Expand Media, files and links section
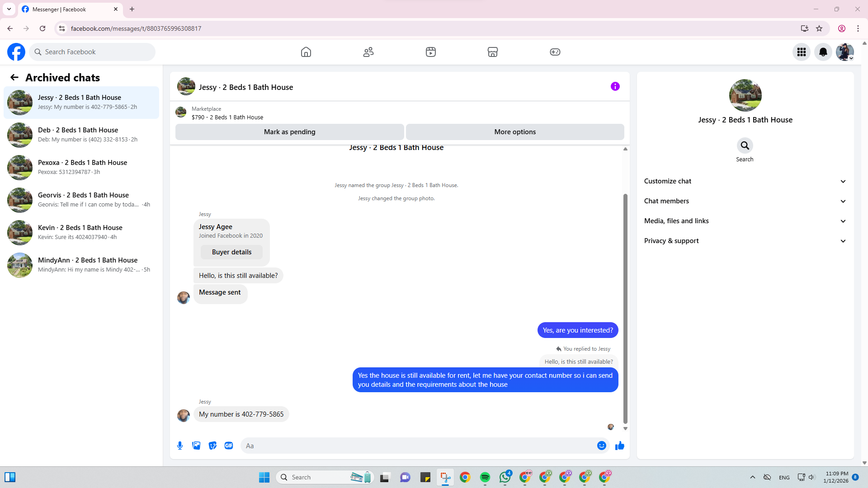This screenshot has width=868, height=488. tap(745, 221)
